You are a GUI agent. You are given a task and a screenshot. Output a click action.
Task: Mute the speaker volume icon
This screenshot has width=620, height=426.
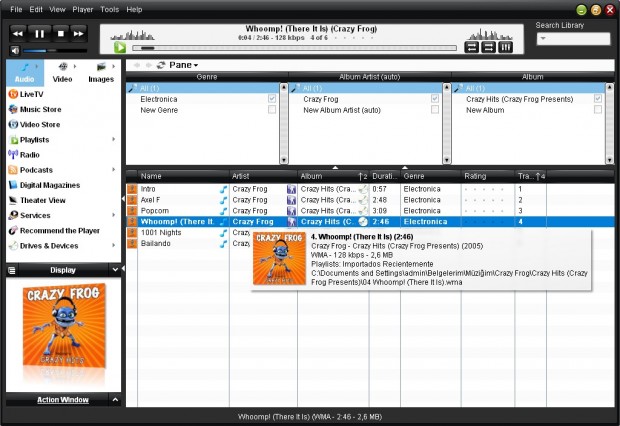pyautogui.click(x=15, y=50)
